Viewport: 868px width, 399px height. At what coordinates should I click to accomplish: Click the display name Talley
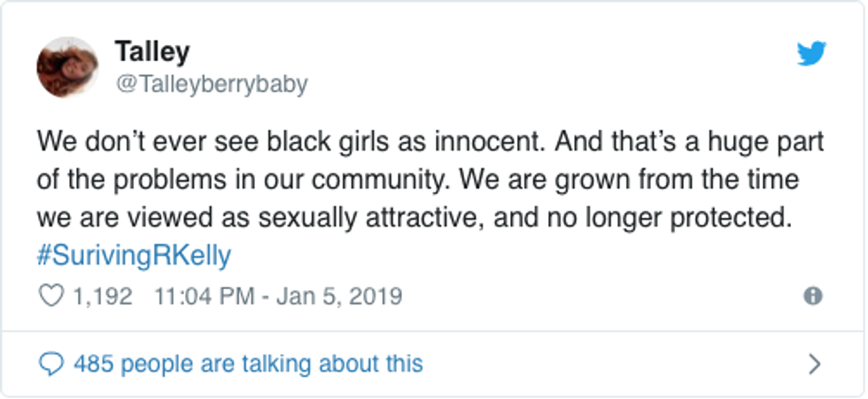point(151,52)
